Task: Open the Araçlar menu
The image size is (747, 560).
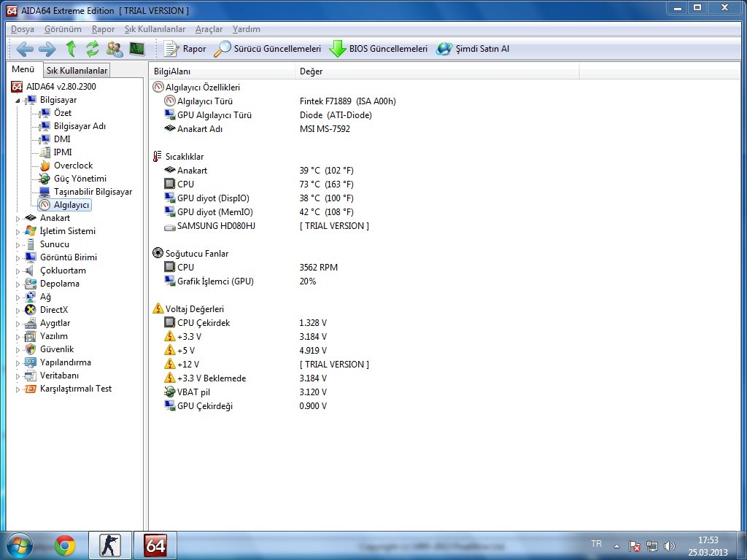Action: tap(209, 29)
